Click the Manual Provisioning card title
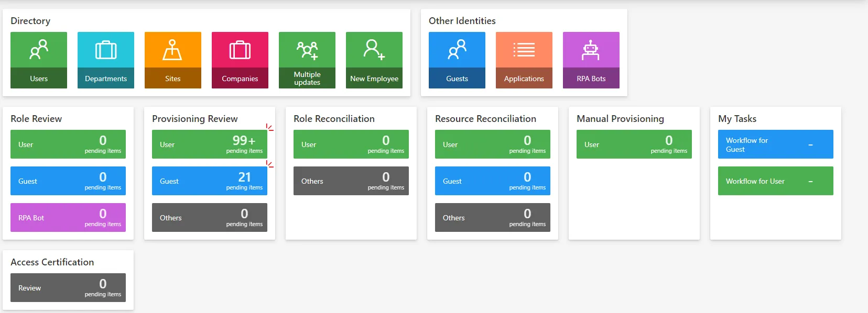Screen dimensions: 868x313 [x=620, y=119]
